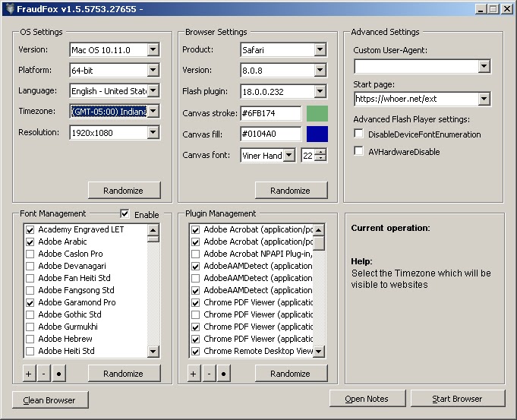The width and height of the screenshot is (517, 420).
Task: Close the FraudFox window
Action: [507, 9]
